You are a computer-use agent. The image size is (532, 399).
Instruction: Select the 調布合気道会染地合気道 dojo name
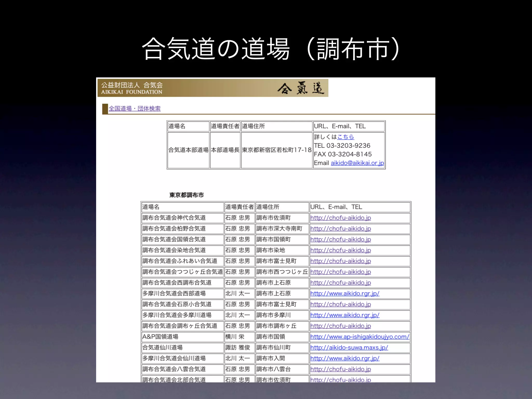[x=174, y=250]
